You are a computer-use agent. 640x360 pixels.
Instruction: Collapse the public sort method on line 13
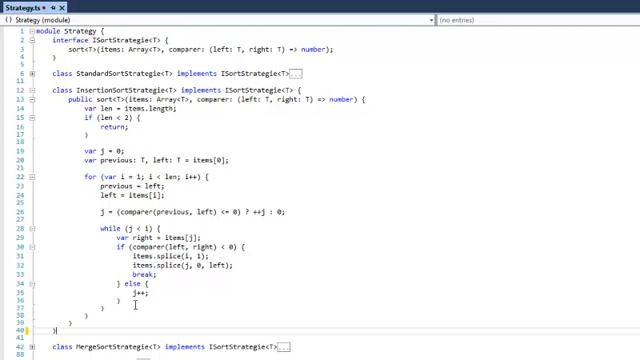coord(32,100)
